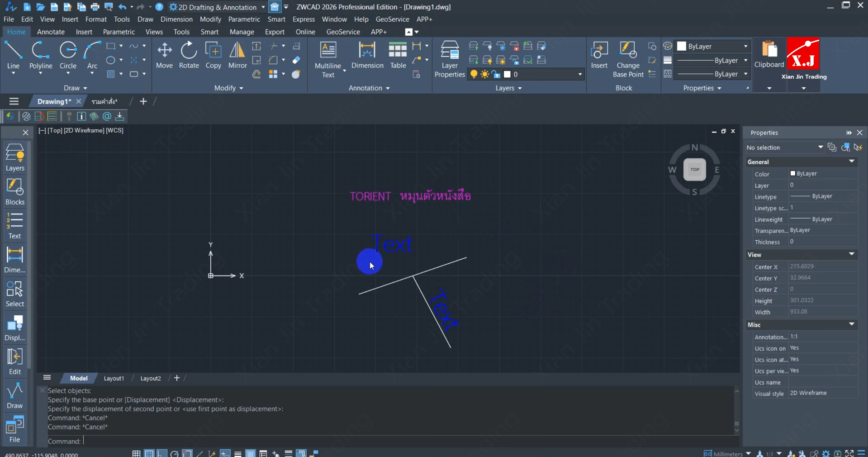Toggle layer 0 on/off lightbulb

[474, 74]
